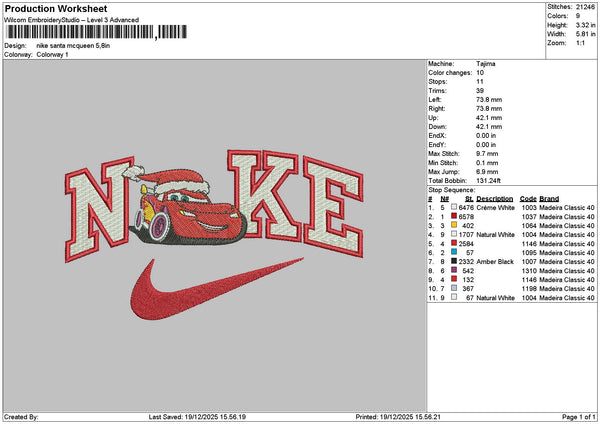Click the barcode below the worksheet title
This screenshot has height=424, width=600.
(96, 32)
